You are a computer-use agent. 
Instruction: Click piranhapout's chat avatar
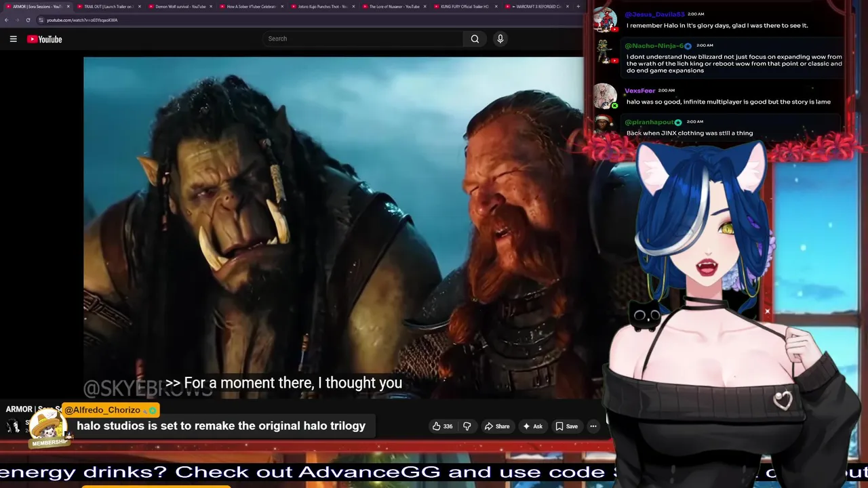(604, 126)
